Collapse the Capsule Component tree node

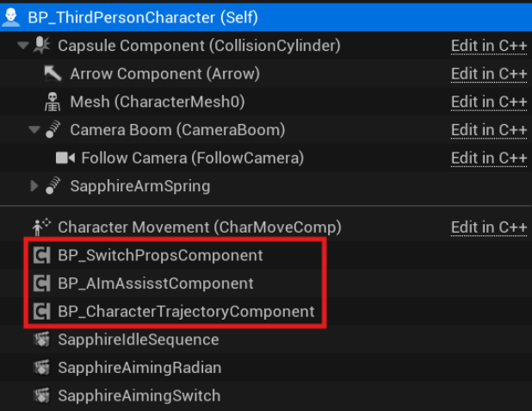(23, 45)
